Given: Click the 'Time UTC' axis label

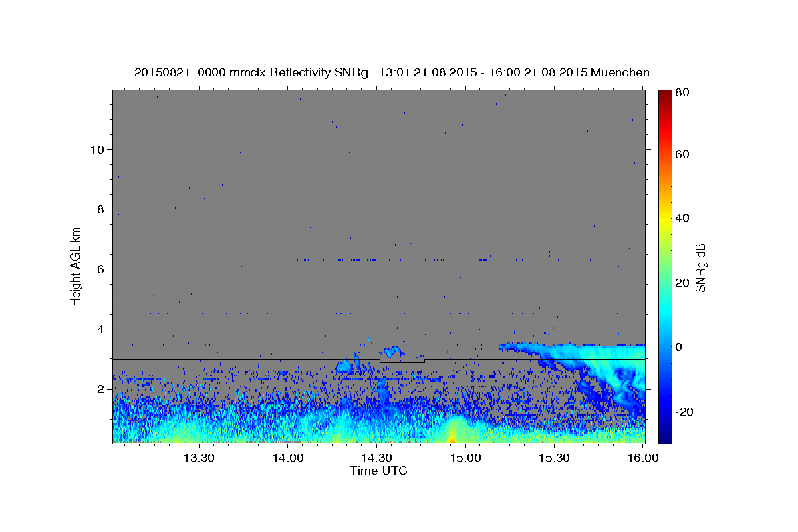Looking at the screenshot, I should click(x=378, y=471).
